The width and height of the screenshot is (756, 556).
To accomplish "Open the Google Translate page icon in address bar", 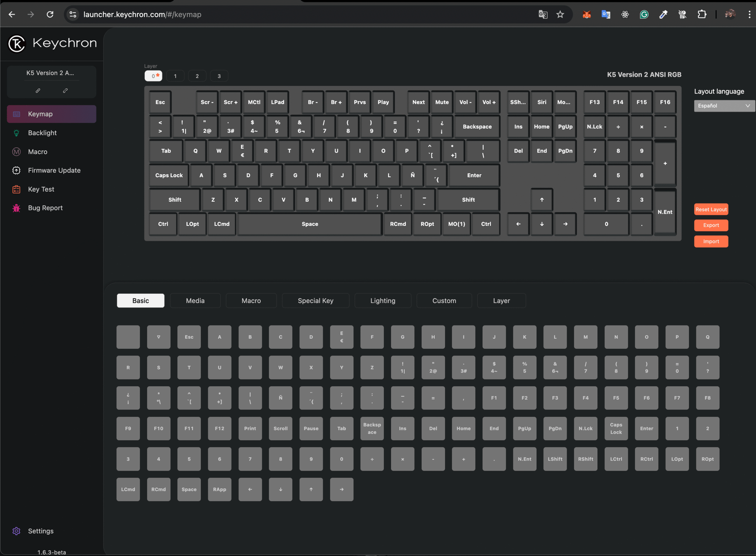I will click(x=543, y=14).
